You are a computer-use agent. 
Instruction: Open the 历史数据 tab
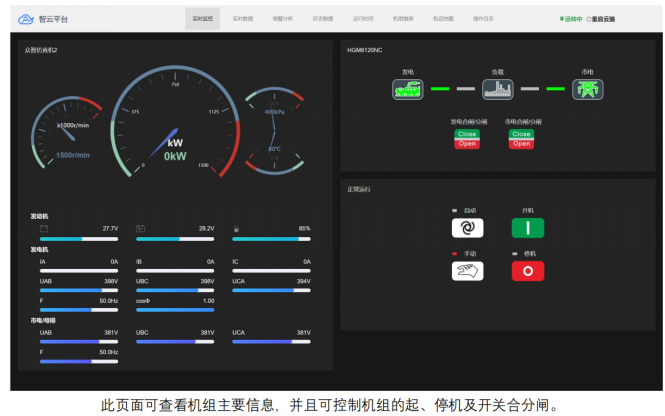(324, 18)
